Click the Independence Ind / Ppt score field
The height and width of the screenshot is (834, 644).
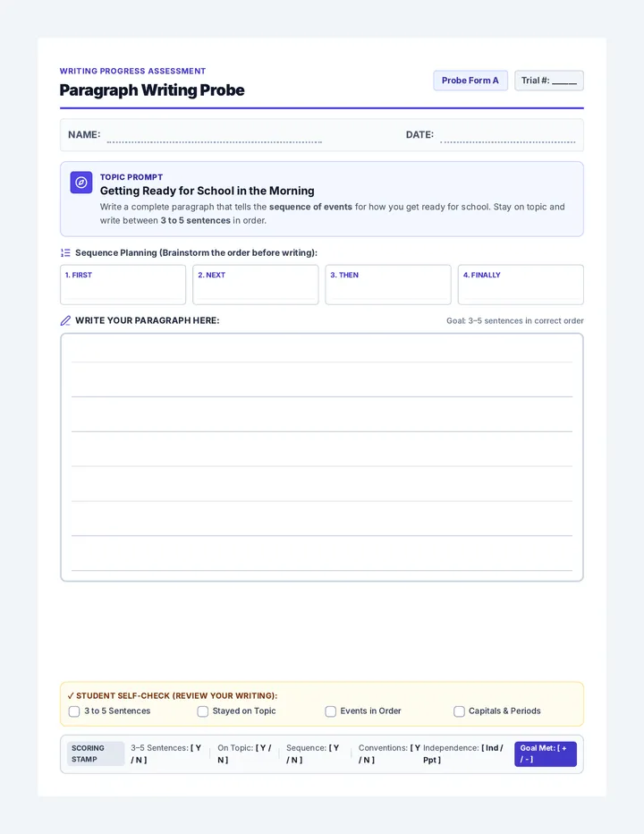click(x=463, y=753)
